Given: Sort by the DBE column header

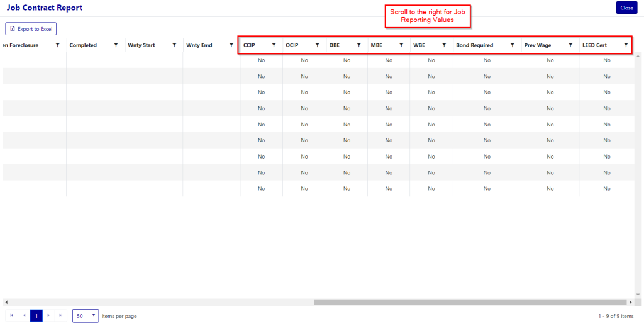Looking at the screenshot, I should pos(335,45).
